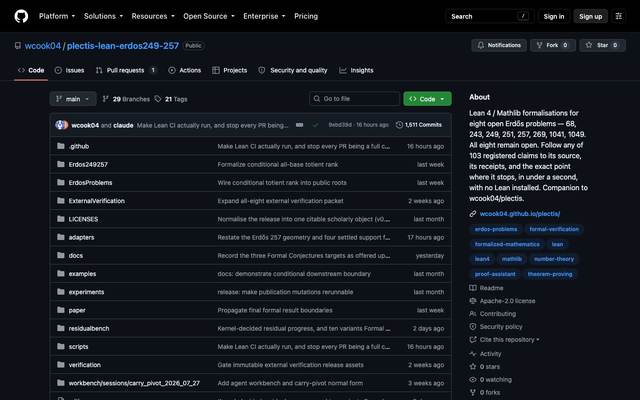Select the theorem-proving topic tag

(549, 274)
